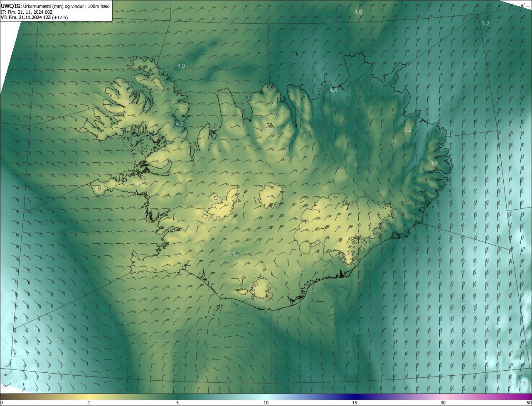Click the 4.0 value label on the map
The width and height of the screenshot is (532, 406).
pos(358,12)
